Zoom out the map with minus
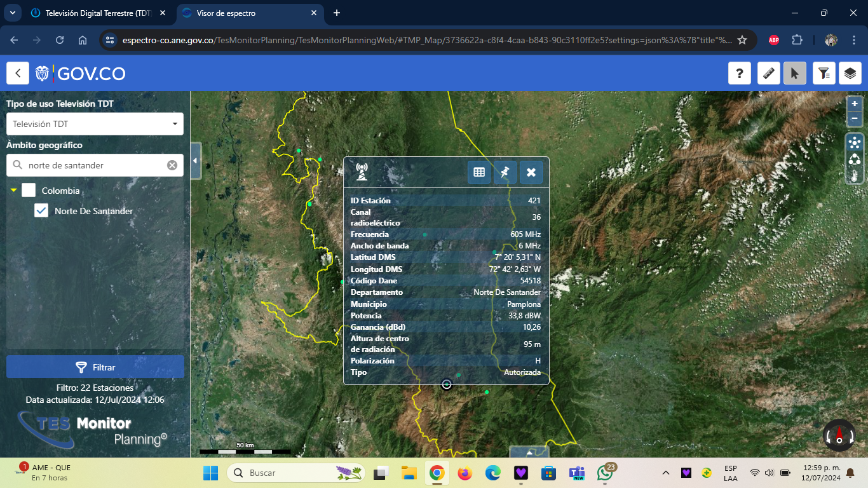Image resolution: width=868 pixels, height=488 pixels. pos(855,118)
